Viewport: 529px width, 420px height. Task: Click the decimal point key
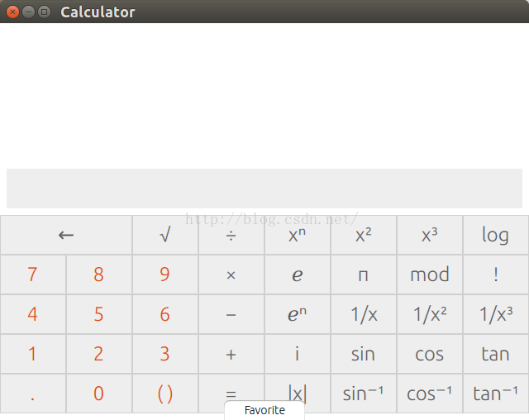point(33,394)
